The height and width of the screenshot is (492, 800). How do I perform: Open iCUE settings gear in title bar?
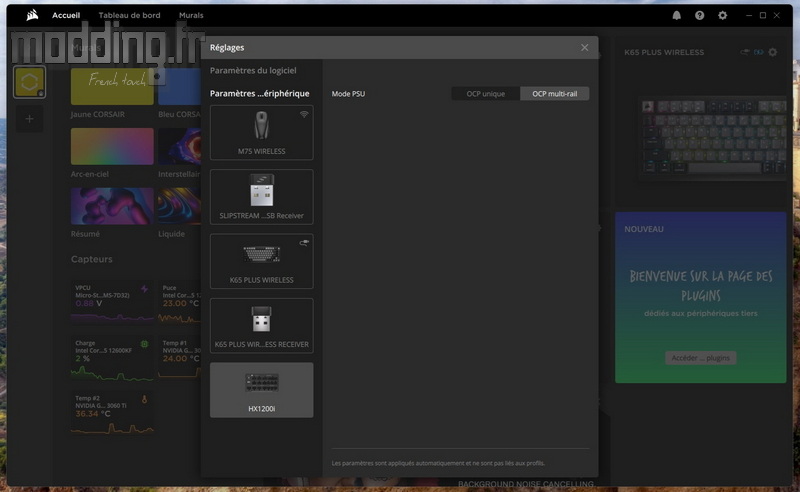click(x=722, y=15)
